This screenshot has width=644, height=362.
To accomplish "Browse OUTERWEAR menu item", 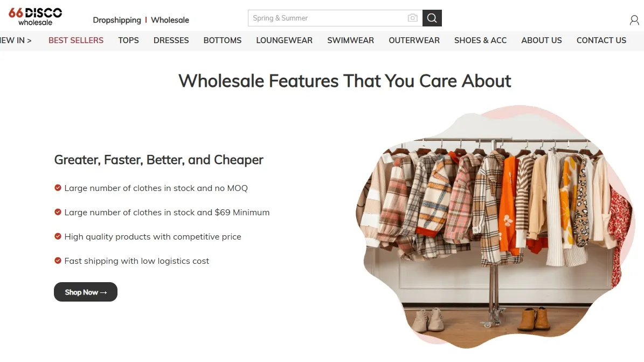I will pos(414,40).
